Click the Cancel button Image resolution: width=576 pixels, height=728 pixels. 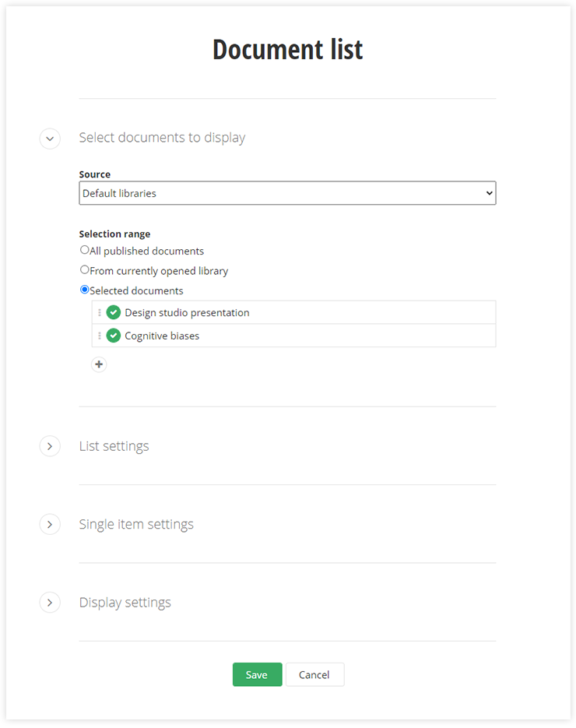click(x=314, y=675)
